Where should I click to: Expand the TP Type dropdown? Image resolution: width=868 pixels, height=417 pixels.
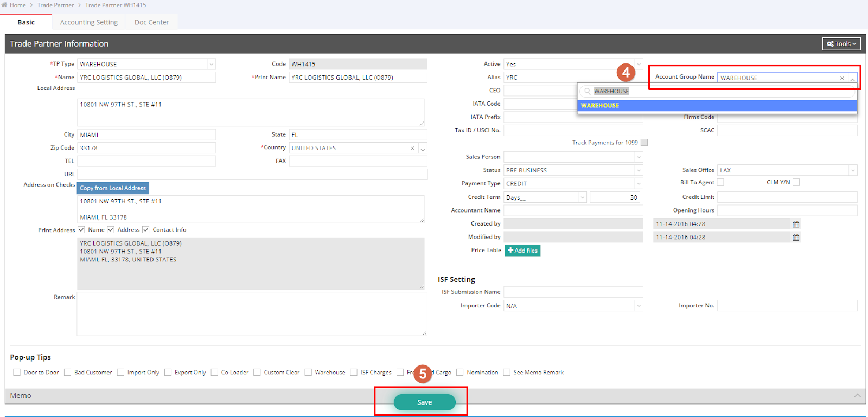coord(211,64)
